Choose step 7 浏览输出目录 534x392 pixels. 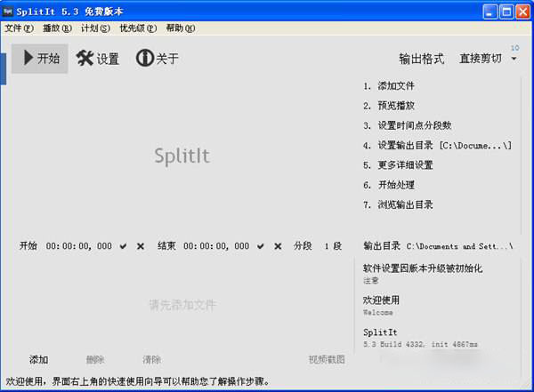coord(398,204)
